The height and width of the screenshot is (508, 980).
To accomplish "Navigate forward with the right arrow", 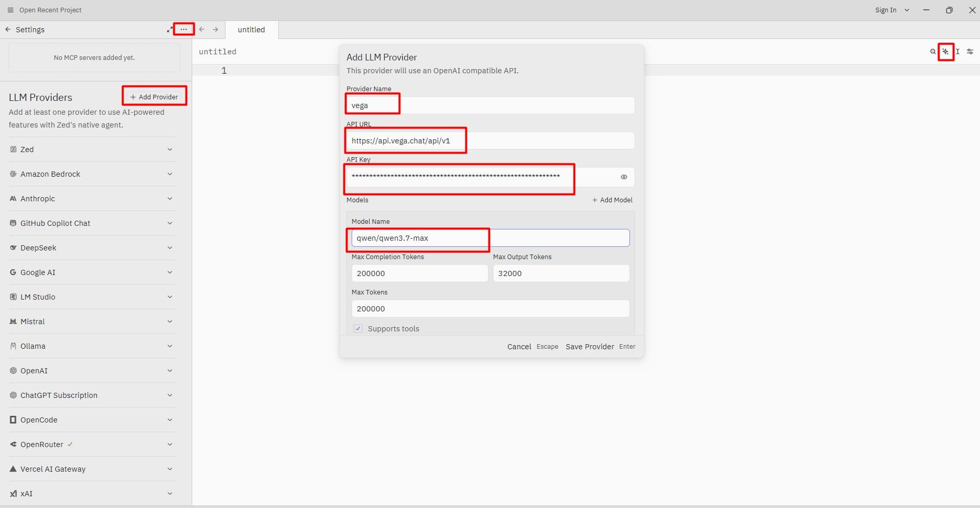I will (x=216, y=29).
